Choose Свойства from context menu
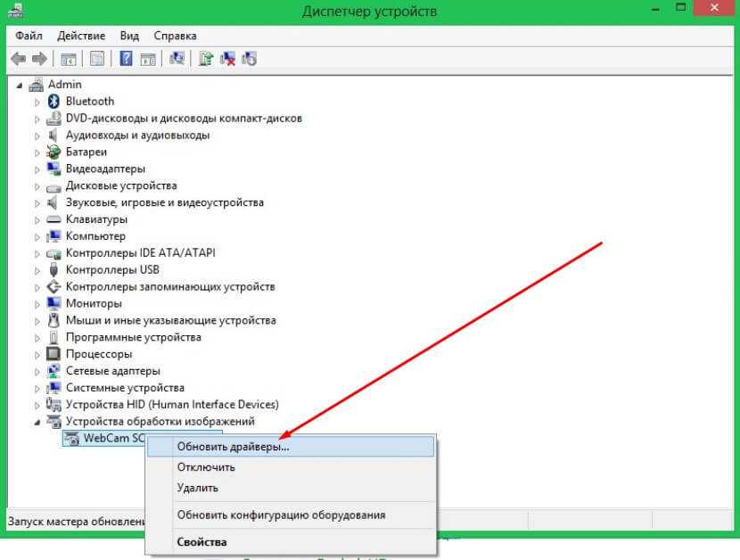 point(291,542)
